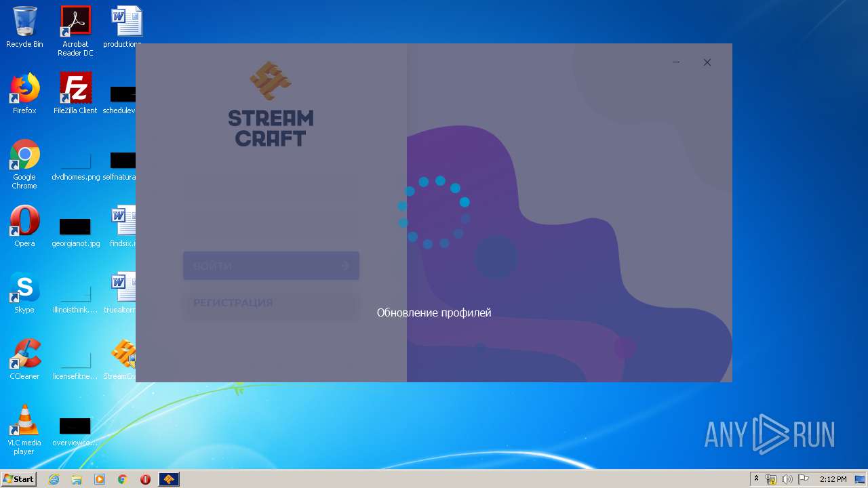Launch Windows Media Player from taskbar
This screenshot has height=488, width=868.
pos(100,479)
